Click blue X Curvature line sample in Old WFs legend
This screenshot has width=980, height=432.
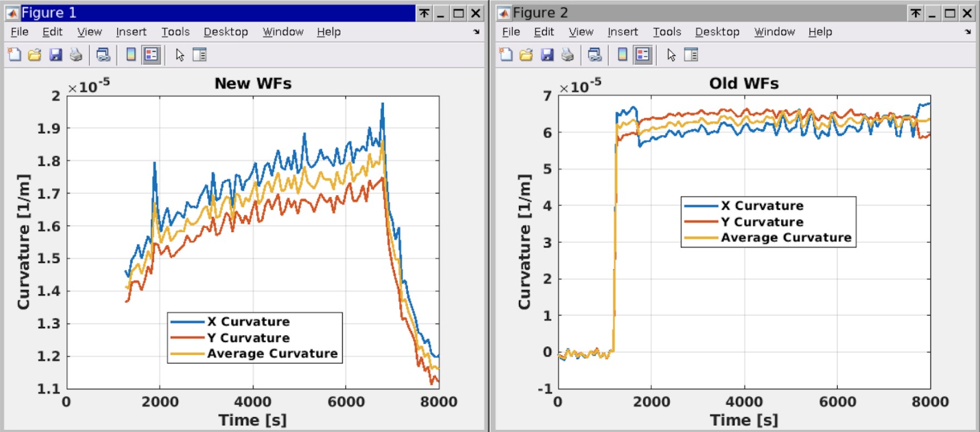(701, 206)
